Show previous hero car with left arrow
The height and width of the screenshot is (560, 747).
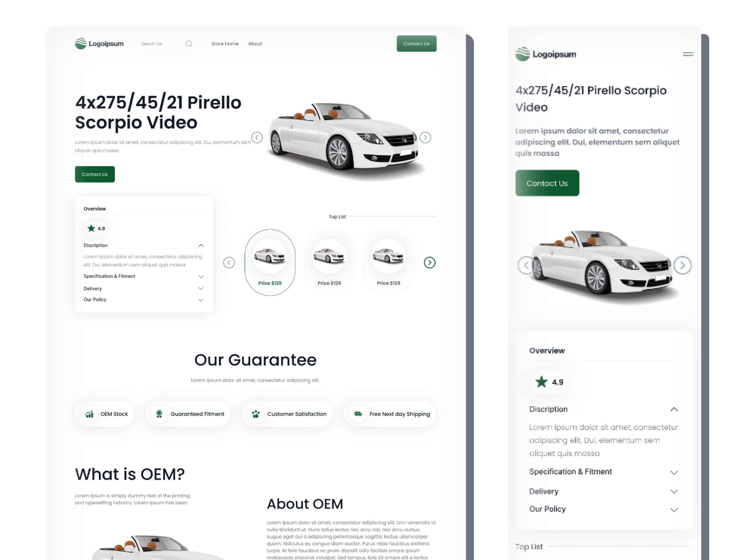(x=257, y=137)
